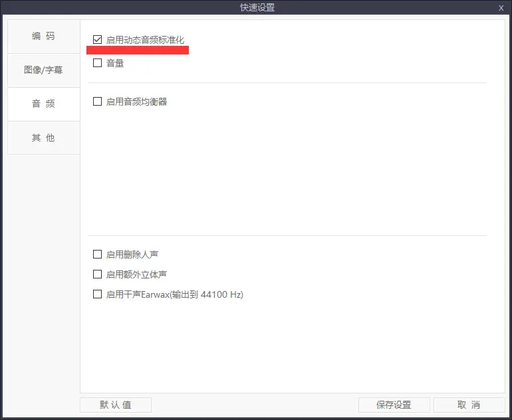Viewport: 512px width, 420px height.
Task: Click the 默认值 button
Action: (116, 405)
